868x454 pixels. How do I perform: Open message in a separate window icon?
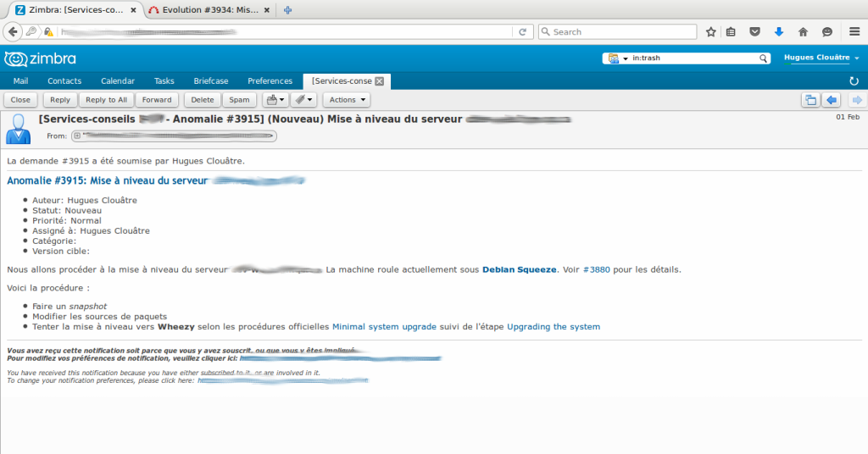tap(810, 100)
